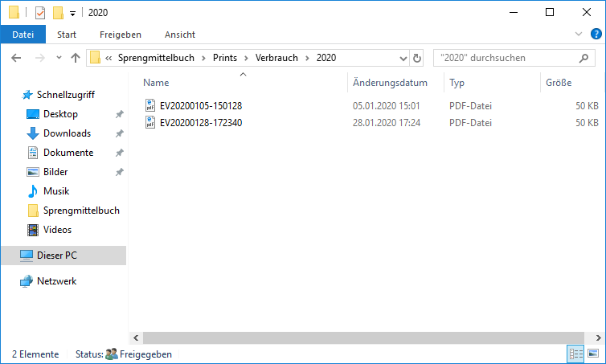
Task: Sort by the Änderungsdatum column header
Action: click(x=390, y=83)
